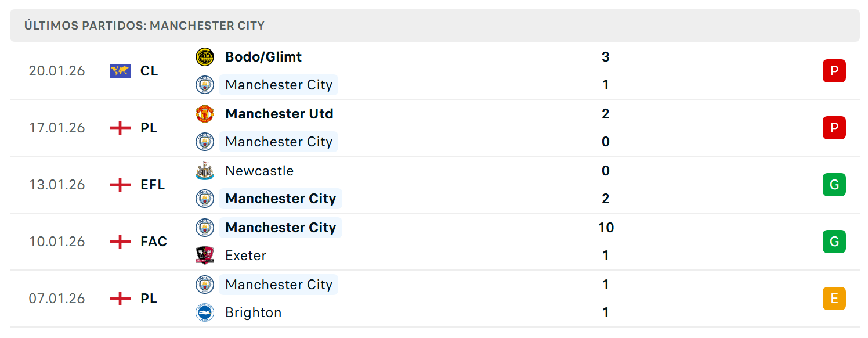Open green G badge for Newcastle match
Image resolution: width=868 pixels, height=338 pixels.
point(834,185)
